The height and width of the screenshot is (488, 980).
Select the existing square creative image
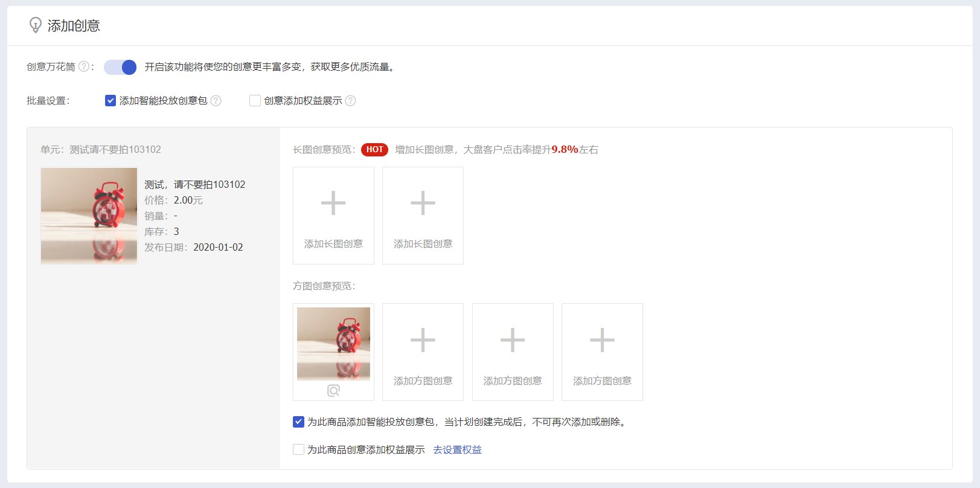(x=333, y=344)
